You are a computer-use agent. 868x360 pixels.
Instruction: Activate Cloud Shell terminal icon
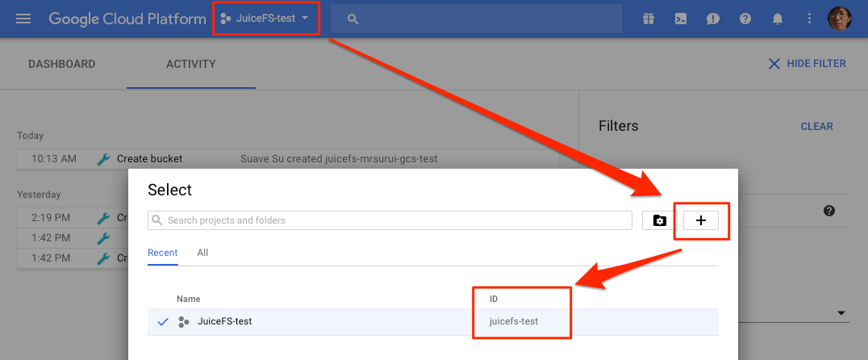tap(681, 19)
